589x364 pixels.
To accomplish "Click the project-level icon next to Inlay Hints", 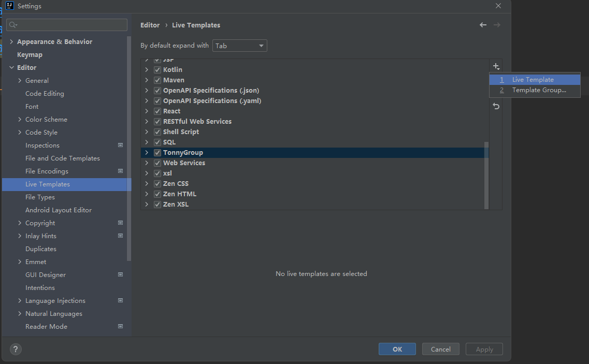I will click(x=121, y=236).
